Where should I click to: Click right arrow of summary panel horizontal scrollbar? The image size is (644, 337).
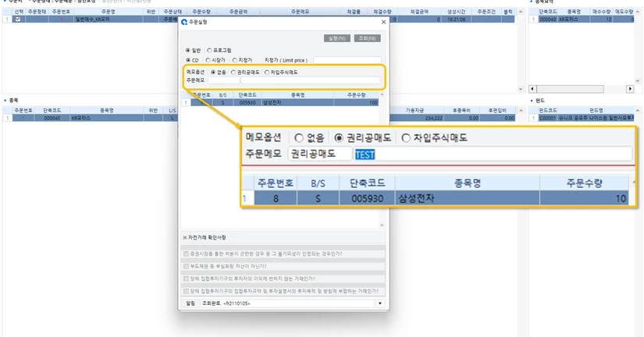(x=630, y=89)
